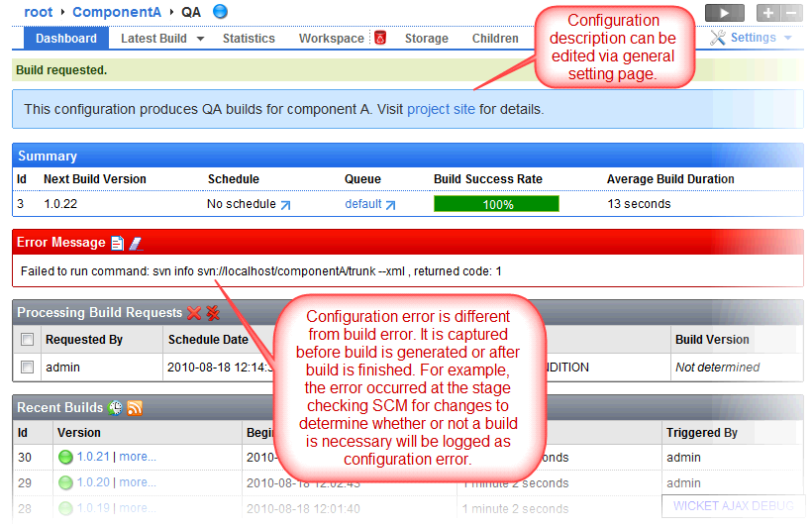Open build version 1.0.21 link

click(x=95, y=458)
